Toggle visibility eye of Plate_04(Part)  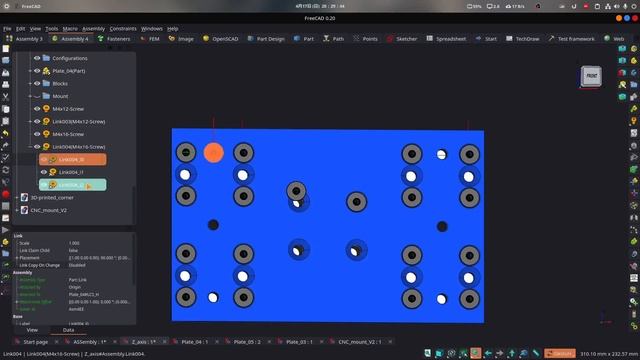[x=37, y=71]
